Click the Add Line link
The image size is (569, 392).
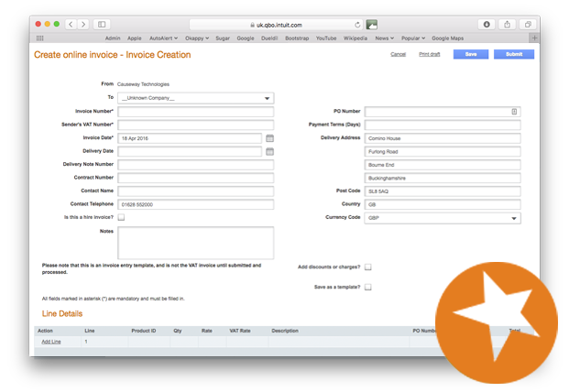pos(51,342)
